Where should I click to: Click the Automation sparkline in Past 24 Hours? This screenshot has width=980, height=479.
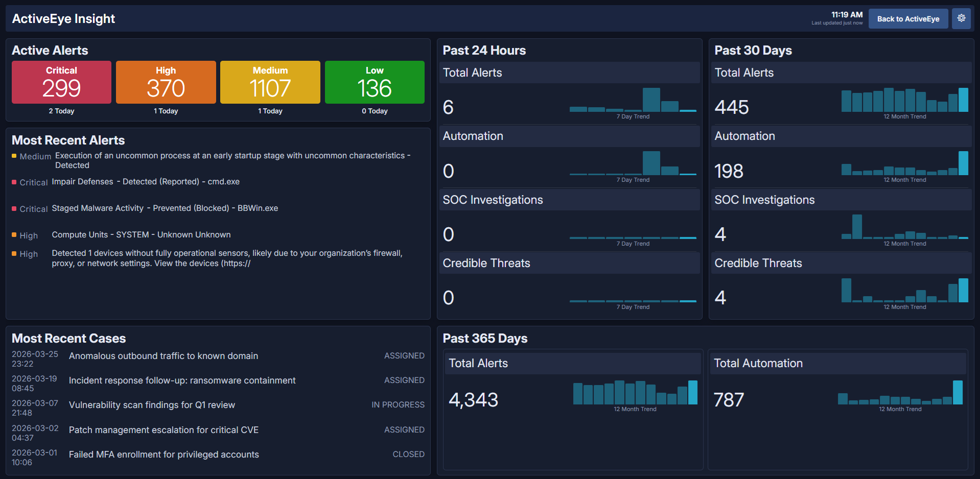point(634,169)
